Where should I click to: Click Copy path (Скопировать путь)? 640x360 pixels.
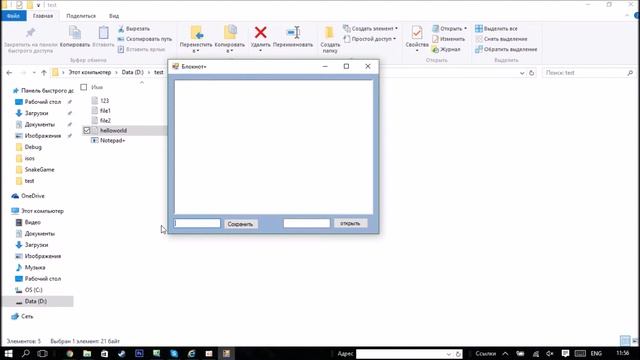(x=144, y=39)
